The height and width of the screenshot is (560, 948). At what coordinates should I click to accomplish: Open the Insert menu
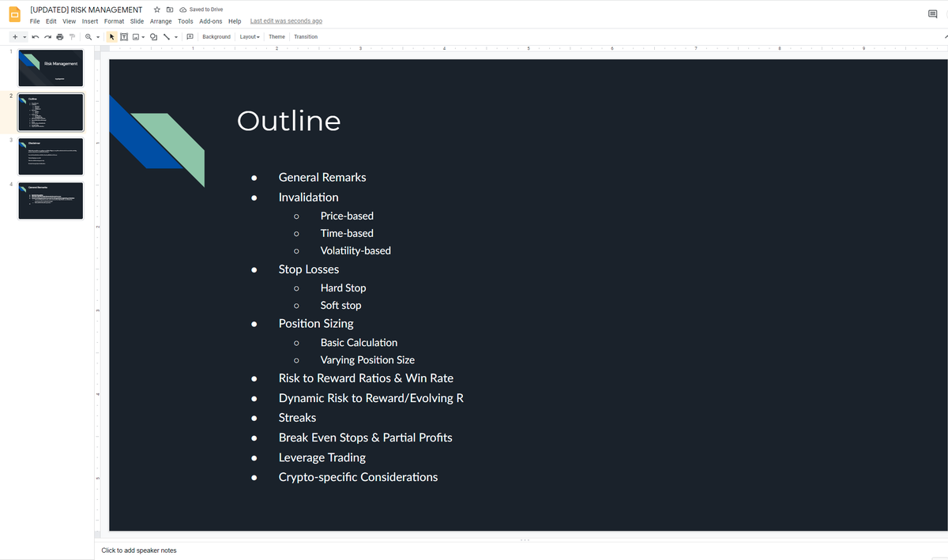(x=90, y=21)
